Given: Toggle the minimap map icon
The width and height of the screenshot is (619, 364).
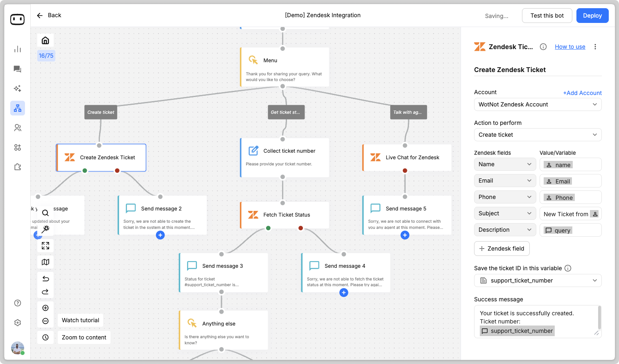Looking at the screenshot, I should (45, 262).
